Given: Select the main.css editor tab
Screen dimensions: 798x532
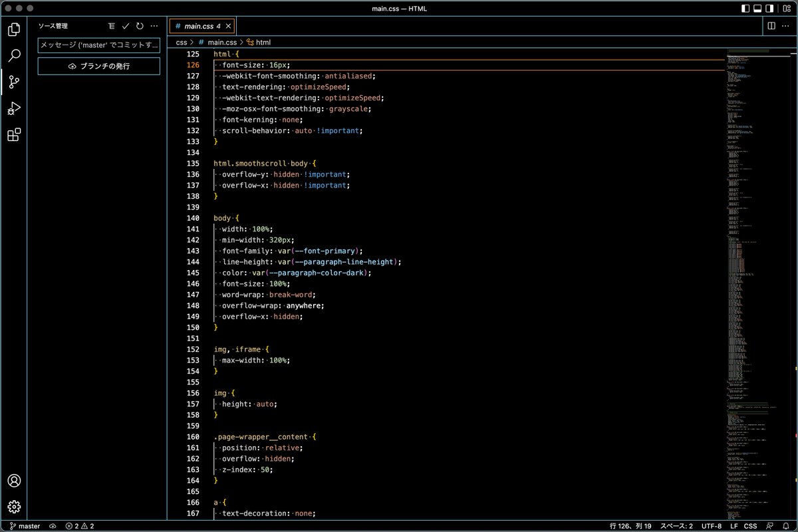Looking at the screenshot, I should pos(201,26).
